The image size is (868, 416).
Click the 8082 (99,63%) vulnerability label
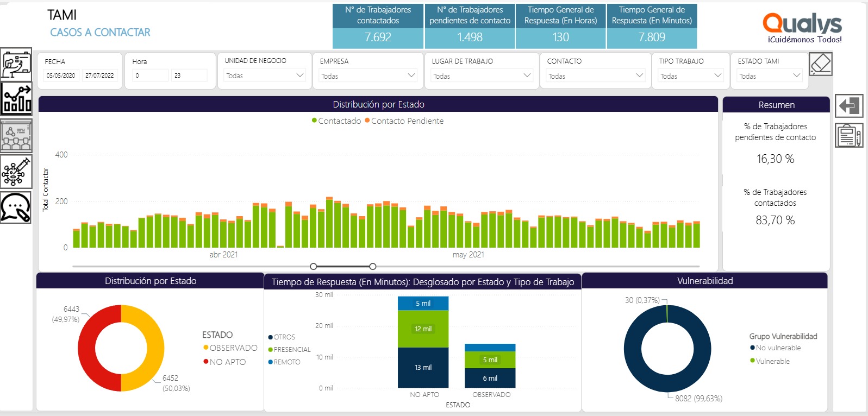click(698, 399)
